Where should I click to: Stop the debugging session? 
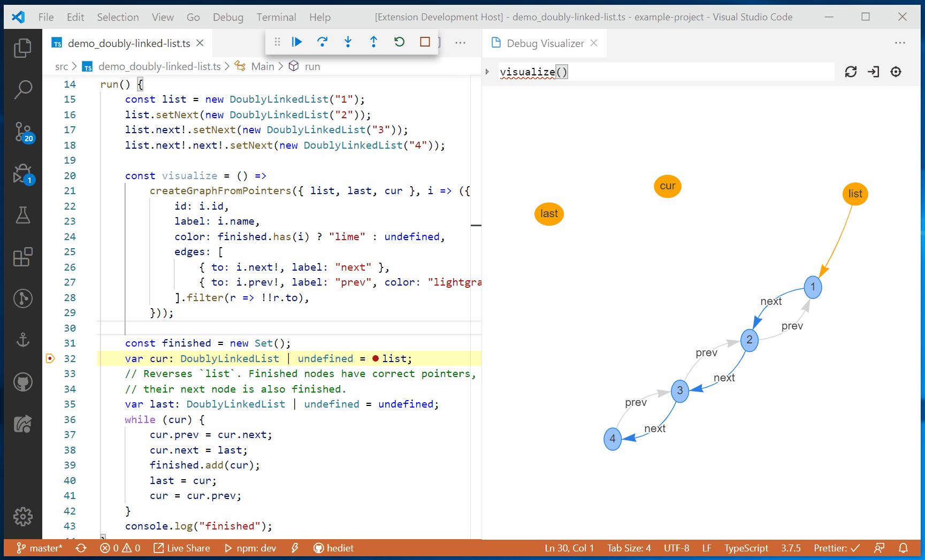tap(425, 42)
